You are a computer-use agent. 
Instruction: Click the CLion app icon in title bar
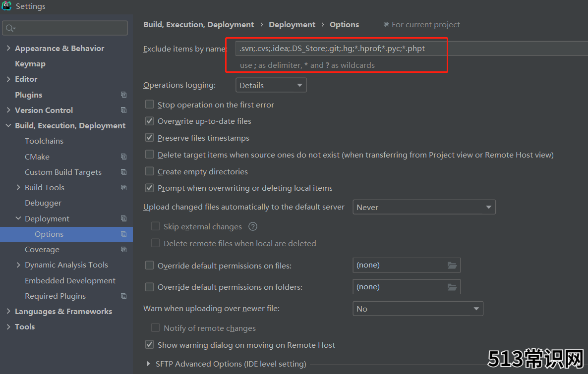tap(6, 5)
